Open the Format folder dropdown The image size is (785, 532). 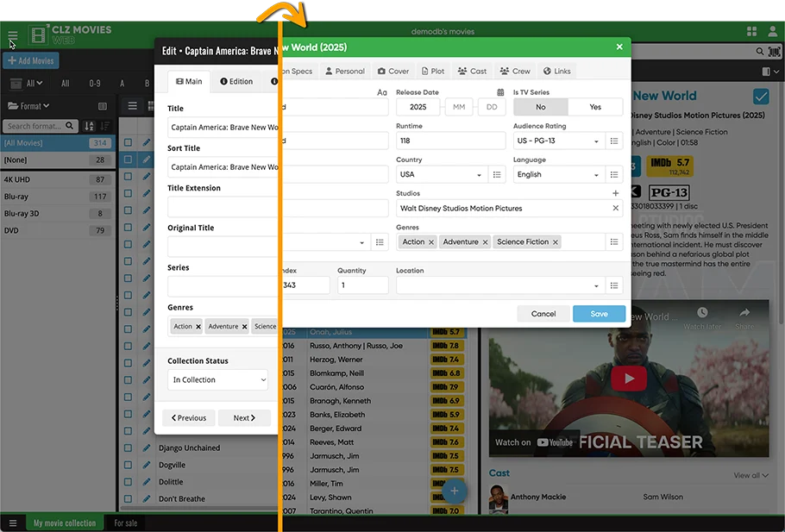click(x=29, y=106)
